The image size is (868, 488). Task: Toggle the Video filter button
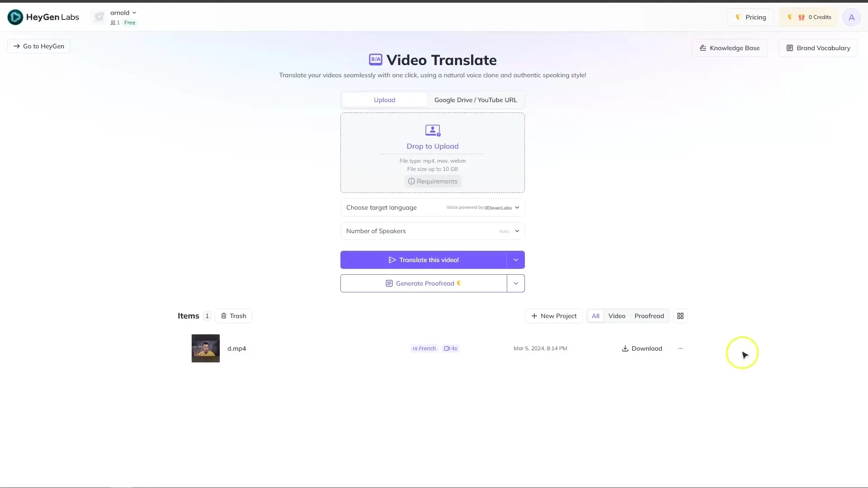[617, 316]
